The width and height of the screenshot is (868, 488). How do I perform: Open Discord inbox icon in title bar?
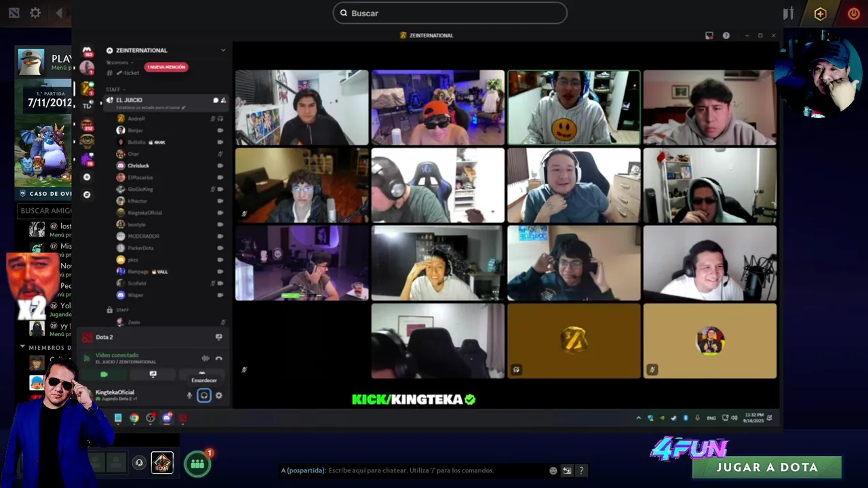coord(709,35)
